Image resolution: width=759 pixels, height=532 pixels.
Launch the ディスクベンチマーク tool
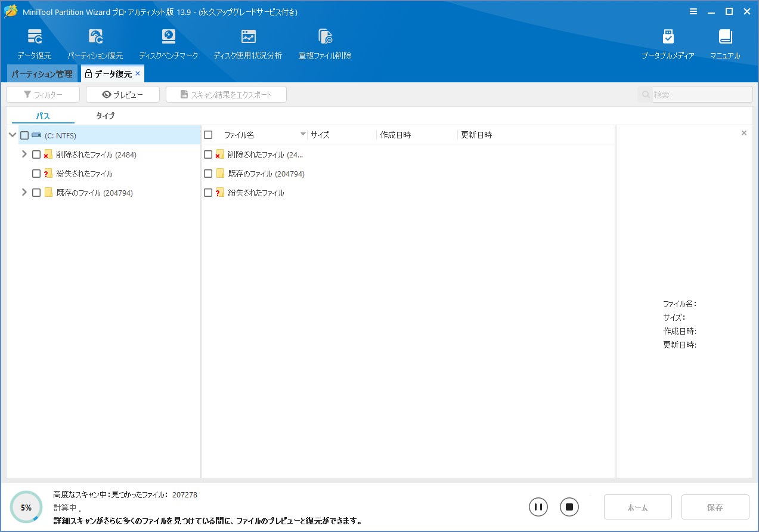tap(169, 44)
